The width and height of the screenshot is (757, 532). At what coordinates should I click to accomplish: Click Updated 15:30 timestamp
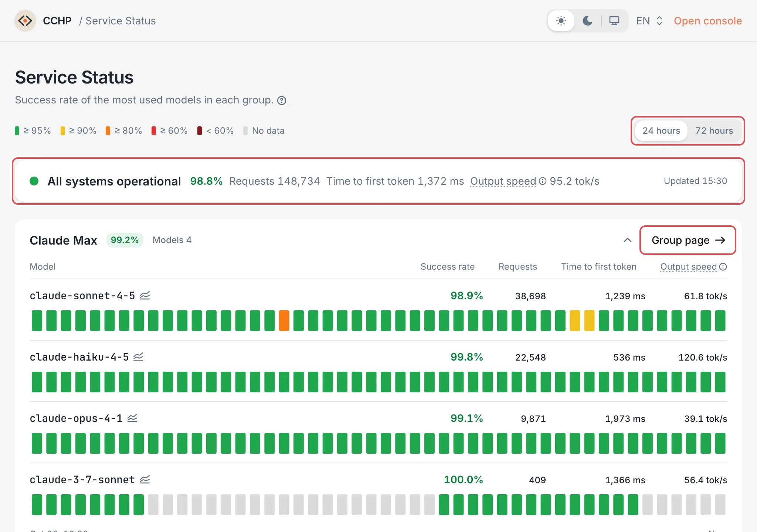click(x=695, y=181)
